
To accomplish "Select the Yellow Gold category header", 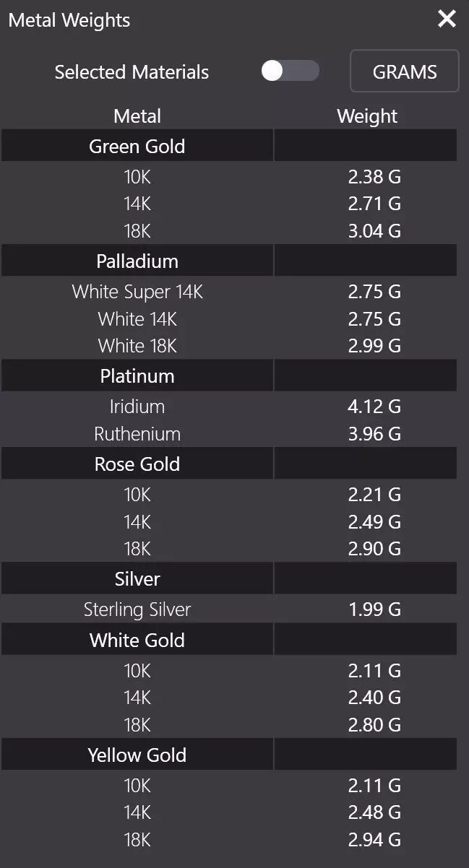I will click(137, 755).
